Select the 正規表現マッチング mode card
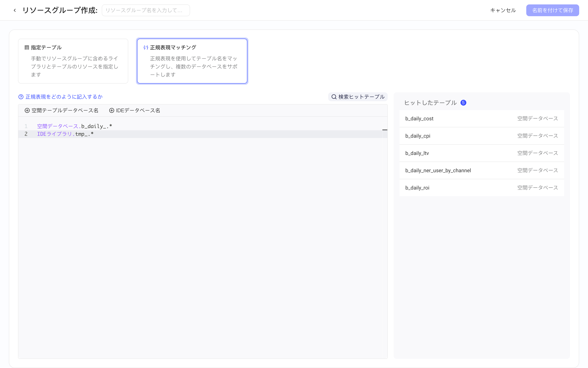This screenshot has width=588, height=368. pos(192,61)
